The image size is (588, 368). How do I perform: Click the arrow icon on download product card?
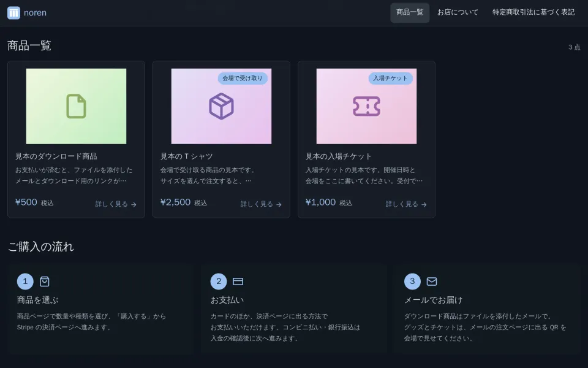(x=134, y=205)
